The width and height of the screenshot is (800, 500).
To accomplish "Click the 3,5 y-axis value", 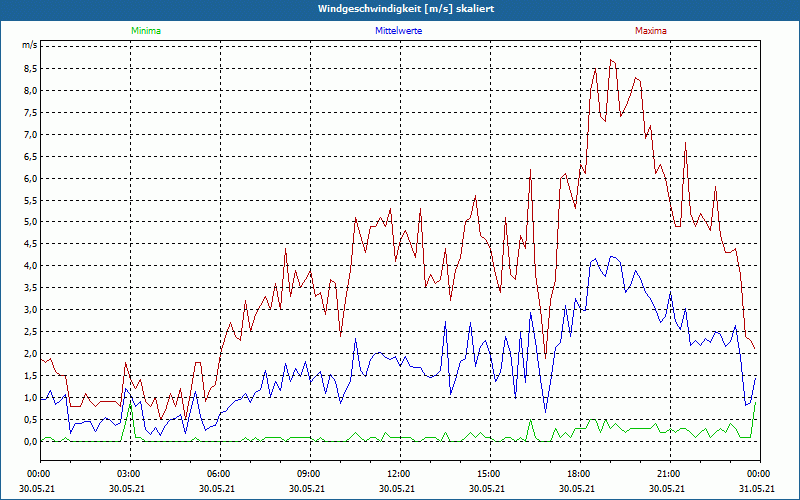I will coord(30,288).
